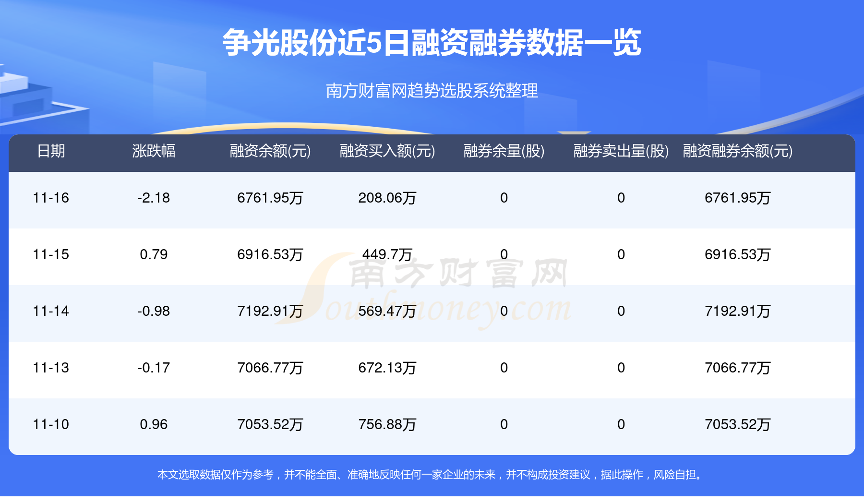Click the change value -2.18

pyautogui.click(x=154, y=198)
